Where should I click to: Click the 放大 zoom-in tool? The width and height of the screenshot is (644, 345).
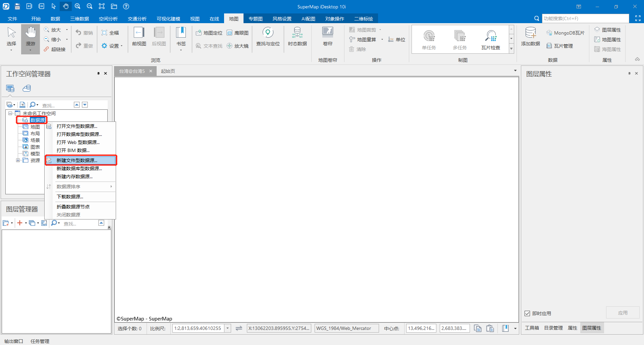pos(53,30)
